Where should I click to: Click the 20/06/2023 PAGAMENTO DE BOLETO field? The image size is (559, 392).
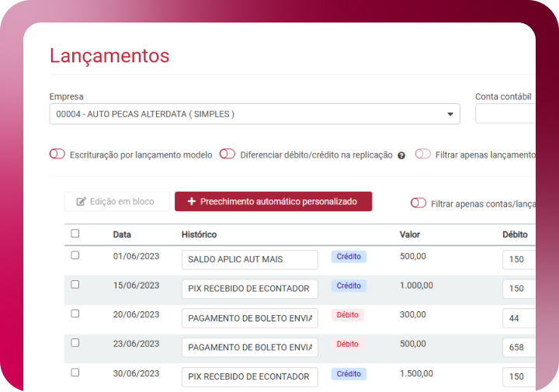249,318
